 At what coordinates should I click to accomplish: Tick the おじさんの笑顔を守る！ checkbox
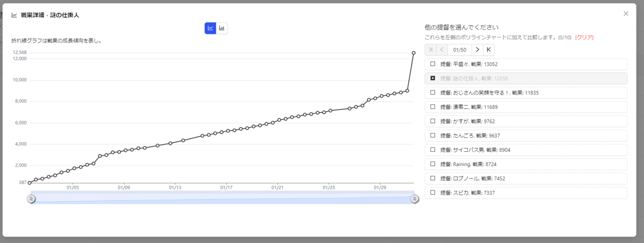(433, 92)
